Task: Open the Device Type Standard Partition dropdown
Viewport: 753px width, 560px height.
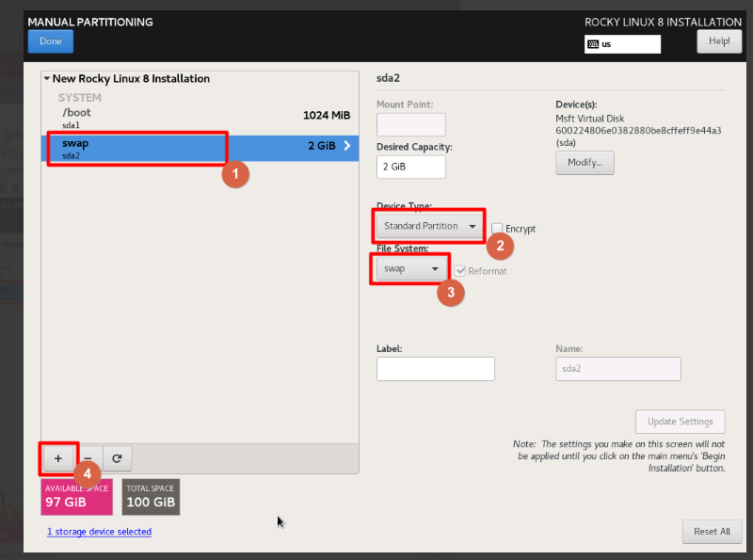Action: pos(430,226)
